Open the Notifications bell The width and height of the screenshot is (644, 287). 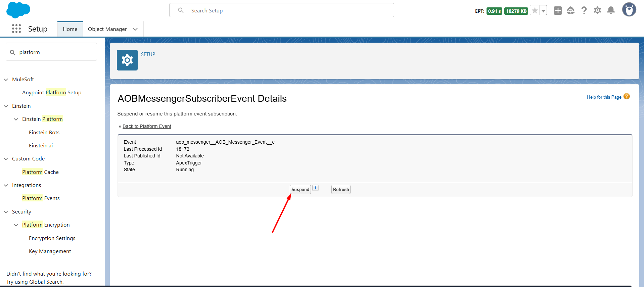611,11
